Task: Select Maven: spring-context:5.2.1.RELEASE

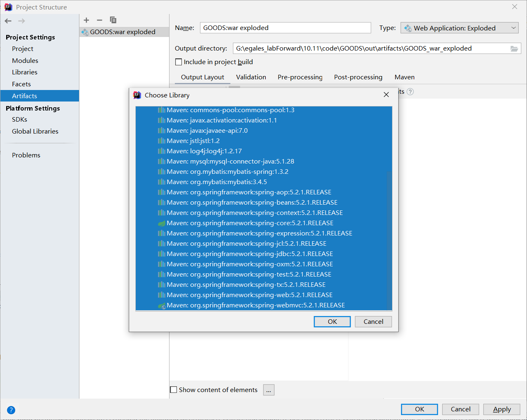Action: (x=264, y=213)
